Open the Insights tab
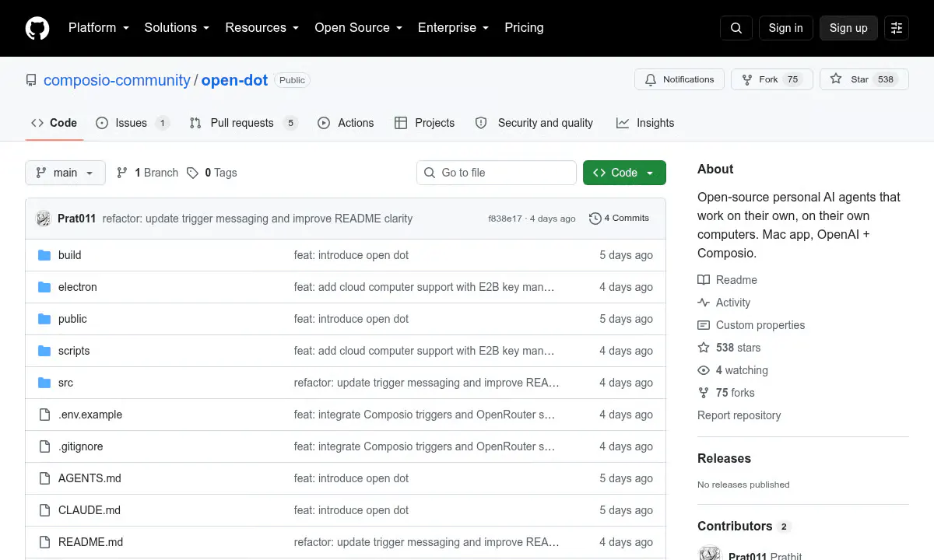This screenshot has height=560, width=934. tap(645, 123)
